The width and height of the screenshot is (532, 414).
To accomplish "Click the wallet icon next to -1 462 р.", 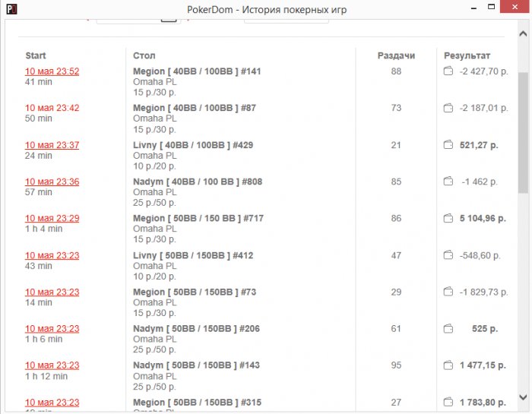I will (x=448, y=182).
